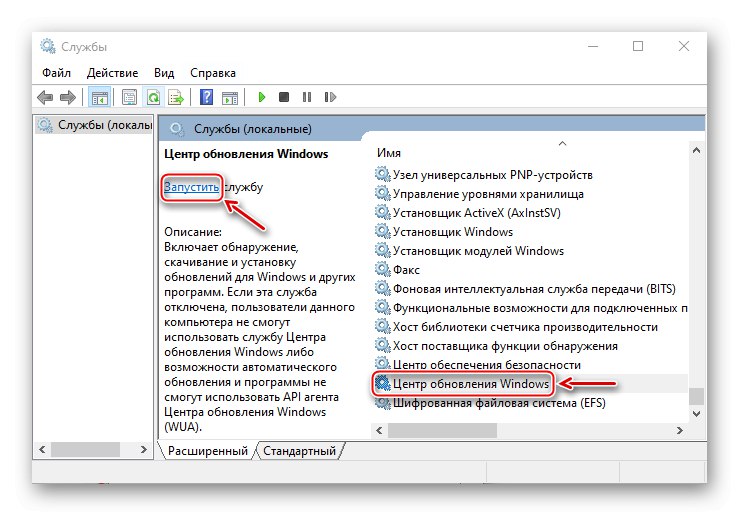This screenshot has height=516, width=739.
Task: Start the service with green play icon
Action: pyautogui.click(x=262, y=97)
